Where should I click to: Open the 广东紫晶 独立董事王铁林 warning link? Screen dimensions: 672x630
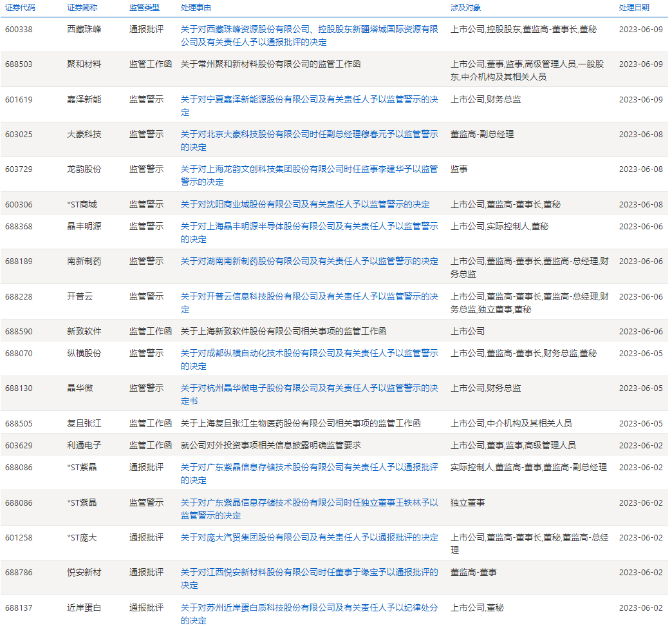(x=309, y=509)
